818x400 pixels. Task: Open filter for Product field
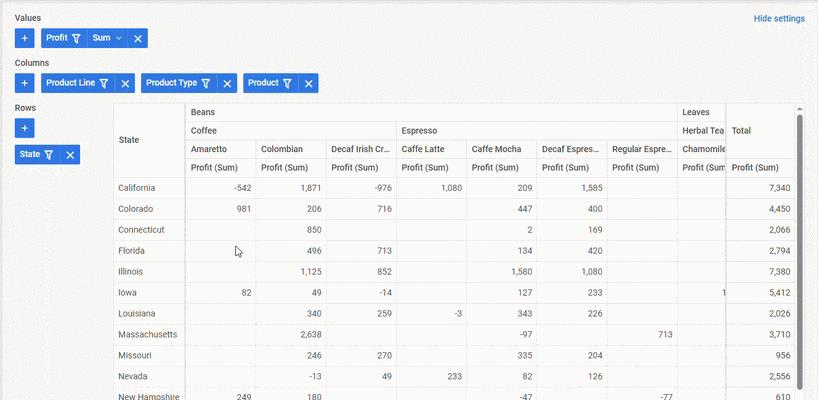point(287,83)
